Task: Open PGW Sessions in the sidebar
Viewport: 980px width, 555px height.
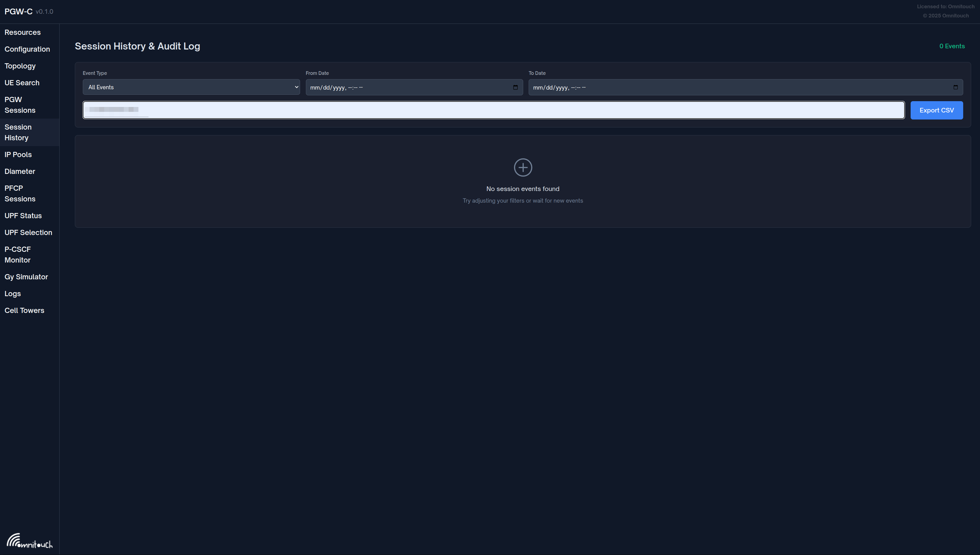Action: [x=20, y=105]
